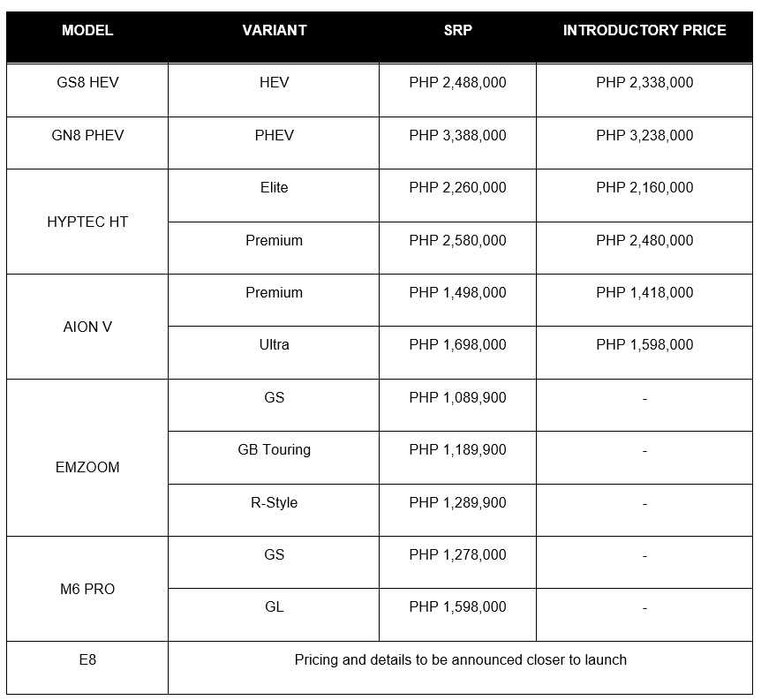Select the AION V model cell
761x700 pixels.
[x=87, y=327]
